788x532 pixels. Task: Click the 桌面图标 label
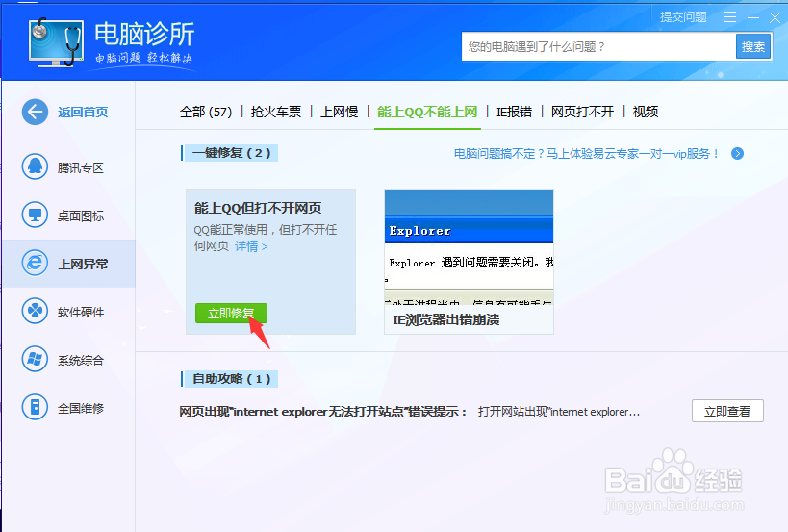tap(81, 216)
